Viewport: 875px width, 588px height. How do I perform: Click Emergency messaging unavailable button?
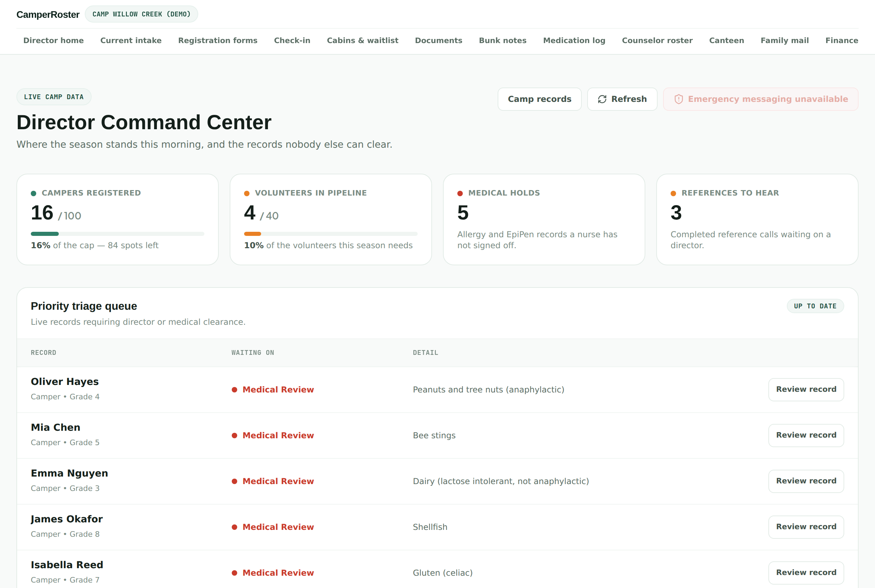point(760,99)
